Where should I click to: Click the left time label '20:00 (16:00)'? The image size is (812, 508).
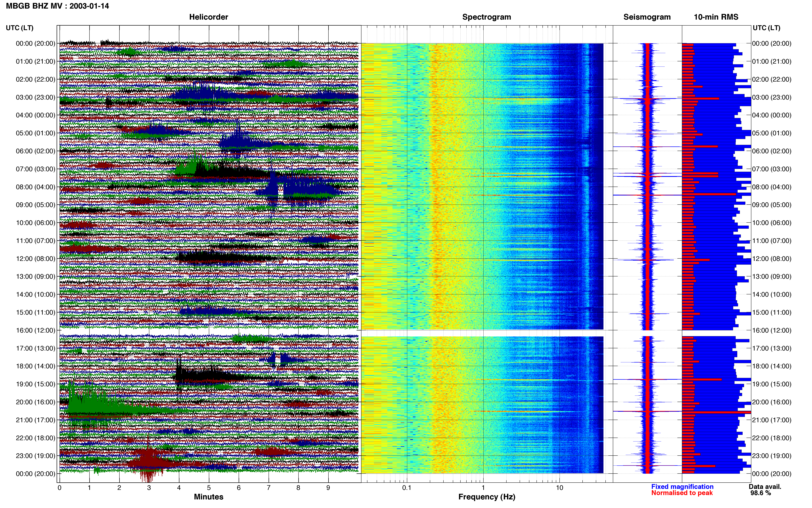pos(36,402)
